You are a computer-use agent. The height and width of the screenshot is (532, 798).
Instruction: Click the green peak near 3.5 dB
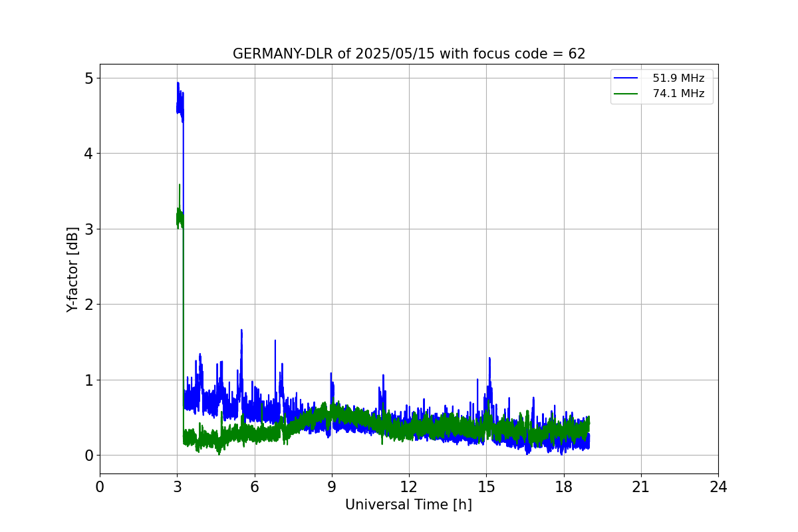point(180,186)
